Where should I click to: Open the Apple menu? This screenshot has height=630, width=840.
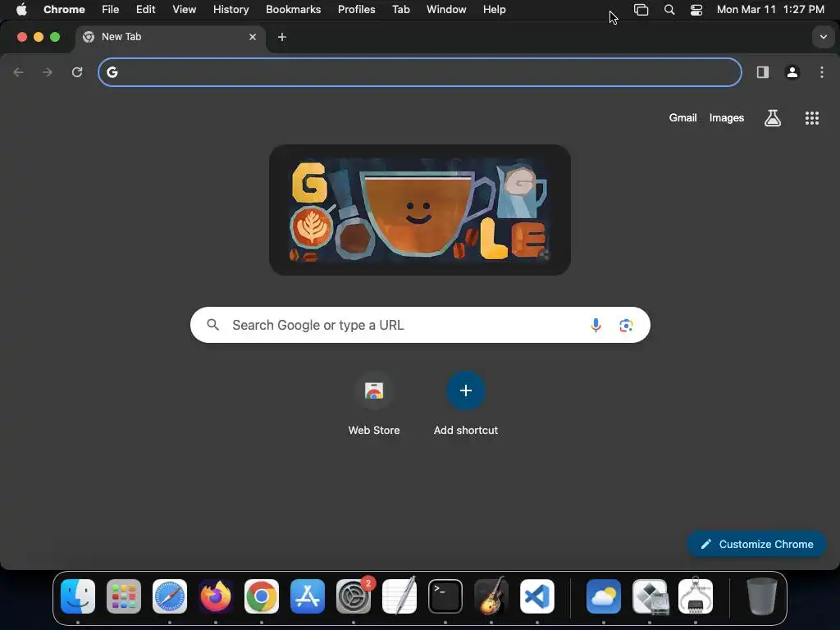21,10
